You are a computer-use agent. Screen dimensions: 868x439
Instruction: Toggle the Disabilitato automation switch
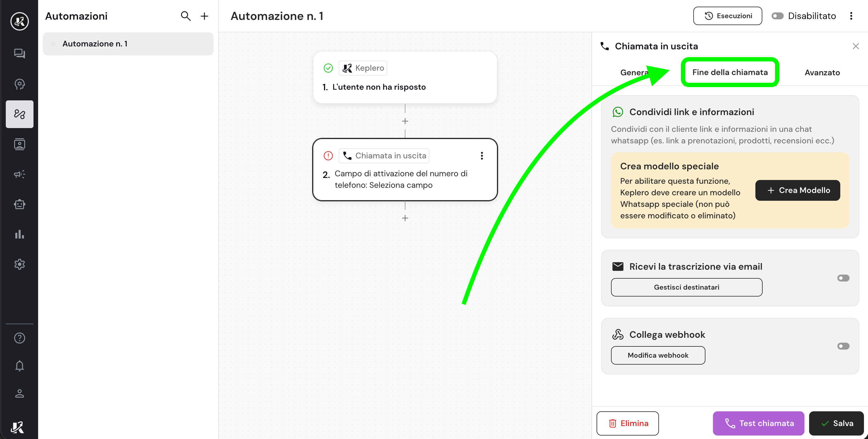(x=777, y=16)
